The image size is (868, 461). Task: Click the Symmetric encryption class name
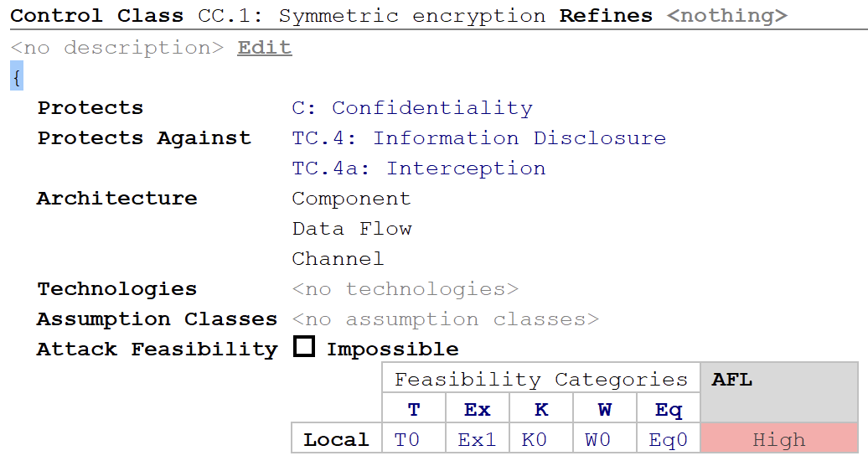pyautogui.click(x=412, y=16)
